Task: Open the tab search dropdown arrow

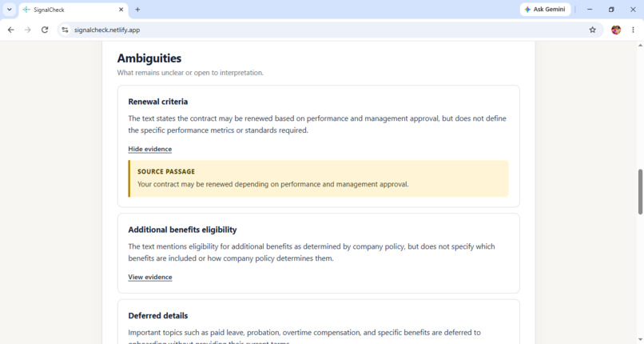Action: point(9,10)
